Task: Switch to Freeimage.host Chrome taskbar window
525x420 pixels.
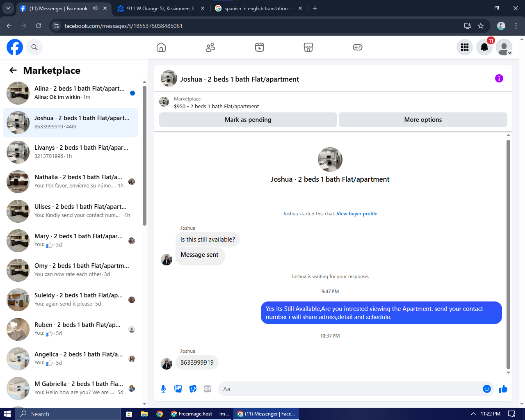Action: click(x=200, y=414)
